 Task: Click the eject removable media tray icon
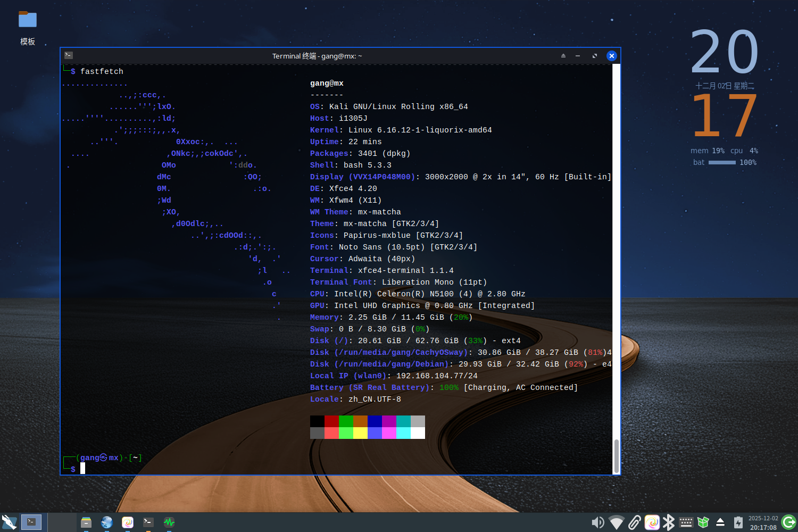pyautogui.click(x=720, y=522)
